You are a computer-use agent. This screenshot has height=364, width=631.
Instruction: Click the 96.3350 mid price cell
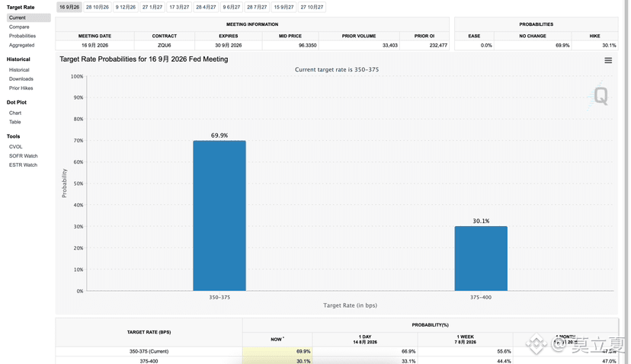click(x=290, y=46)
